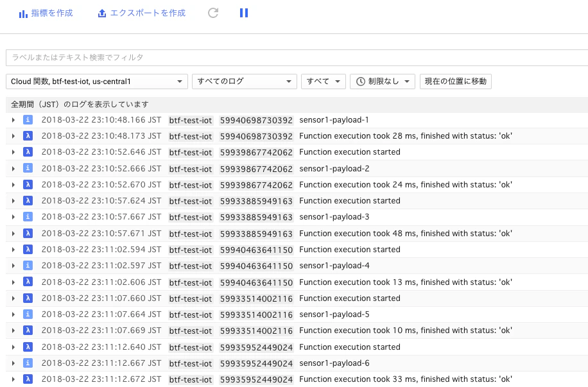Click the info icon on sensor1-payload-4 row
Screen dimensions: 588x387
click(28, 266)
